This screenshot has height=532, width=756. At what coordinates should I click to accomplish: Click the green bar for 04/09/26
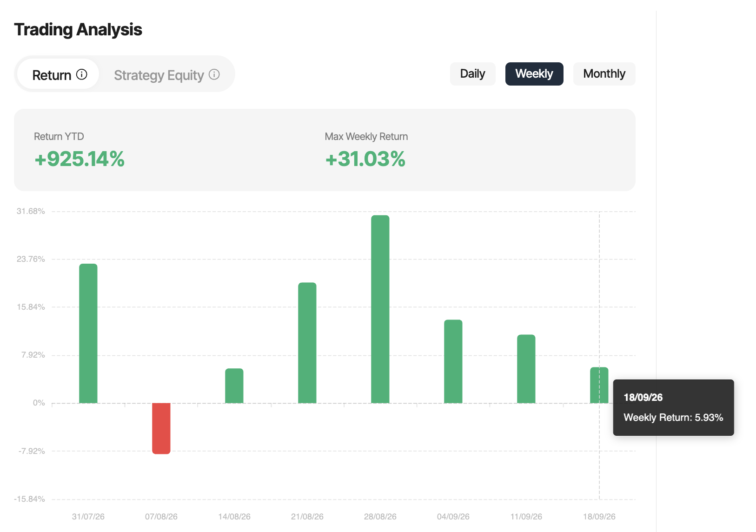point(453,361)
